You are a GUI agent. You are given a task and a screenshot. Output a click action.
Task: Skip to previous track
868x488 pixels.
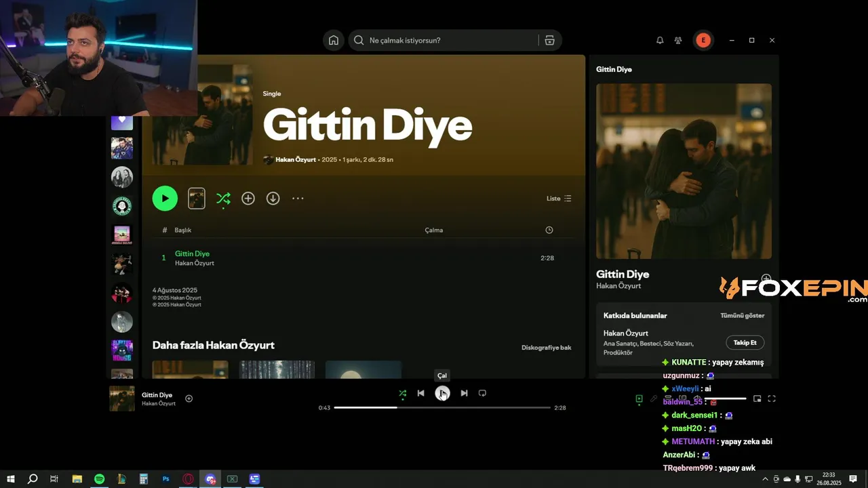click(421, 393)
